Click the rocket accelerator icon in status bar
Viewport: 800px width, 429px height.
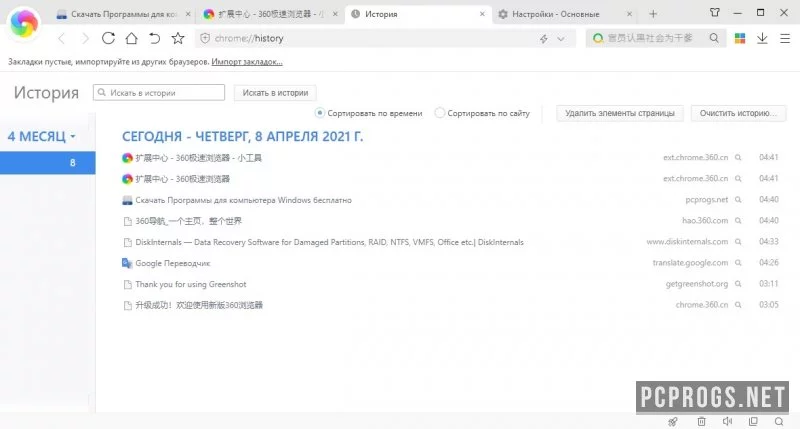(673, 421)
